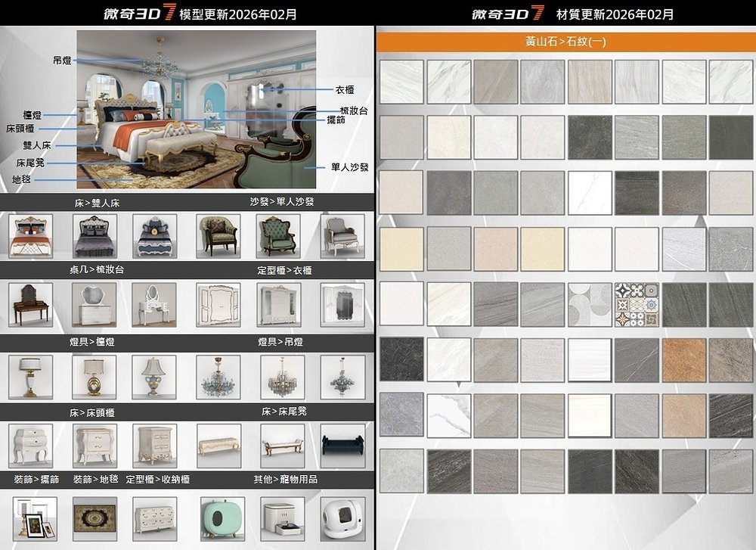Open the 沙發>單人沙發 category header

coord(281,202)
